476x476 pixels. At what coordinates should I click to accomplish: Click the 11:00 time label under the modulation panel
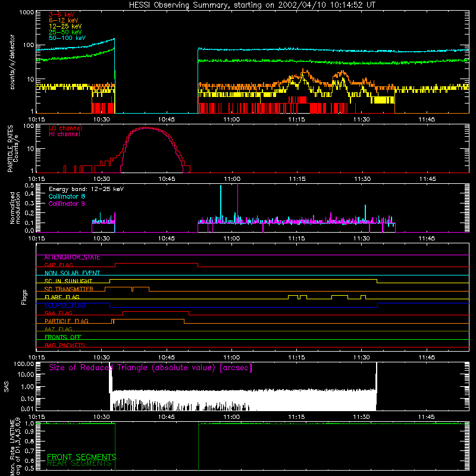coord(231,239)
